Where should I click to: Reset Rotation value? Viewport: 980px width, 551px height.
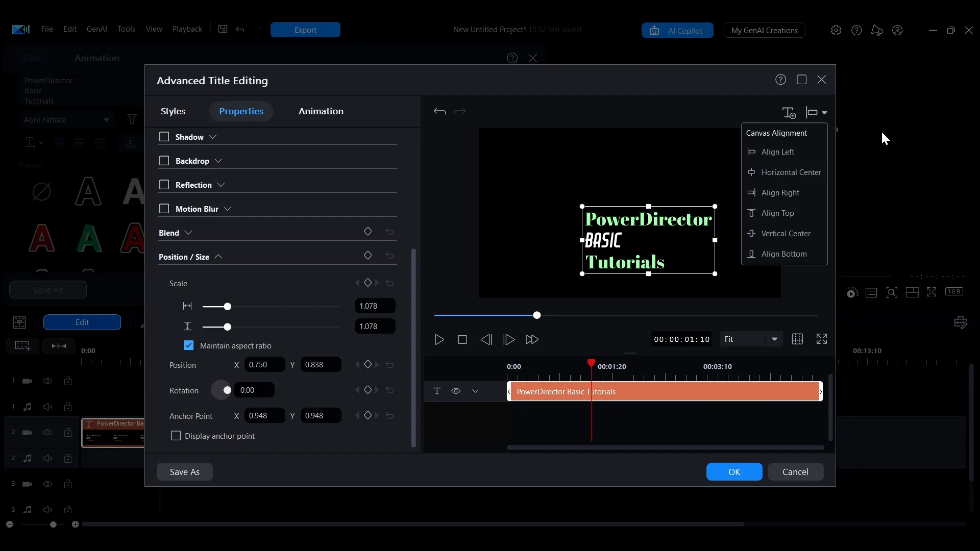[390, 390]
